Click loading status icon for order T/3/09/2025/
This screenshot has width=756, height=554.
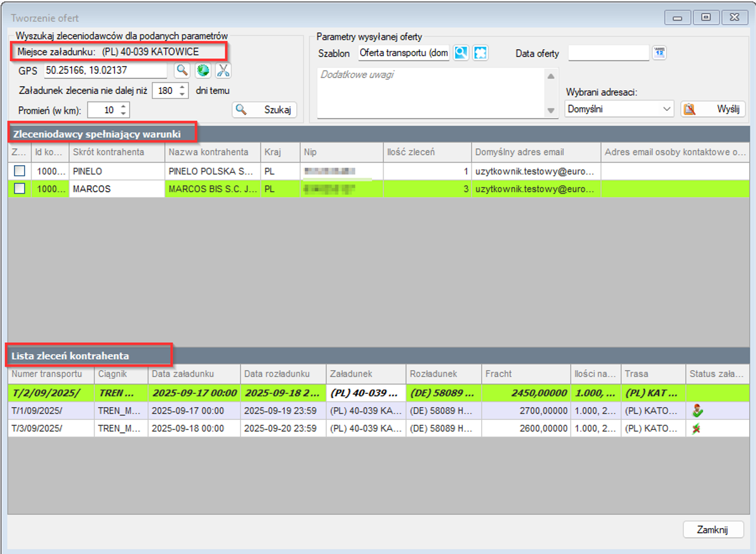(x=697, y=428)
